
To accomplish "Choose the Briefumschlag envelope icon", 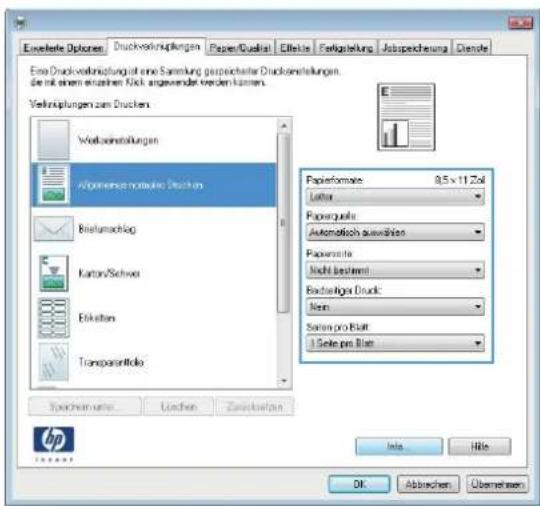I will (53, 229).
